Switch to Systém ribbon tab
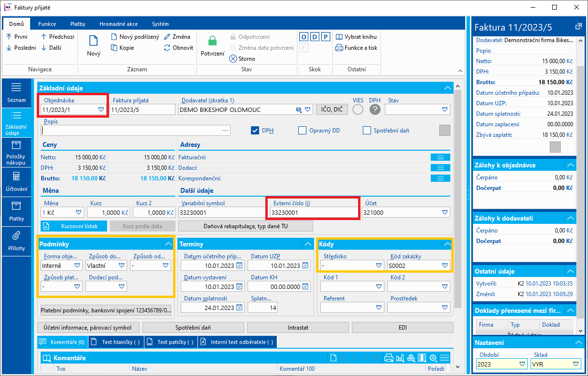 click(x=160, y=24)
